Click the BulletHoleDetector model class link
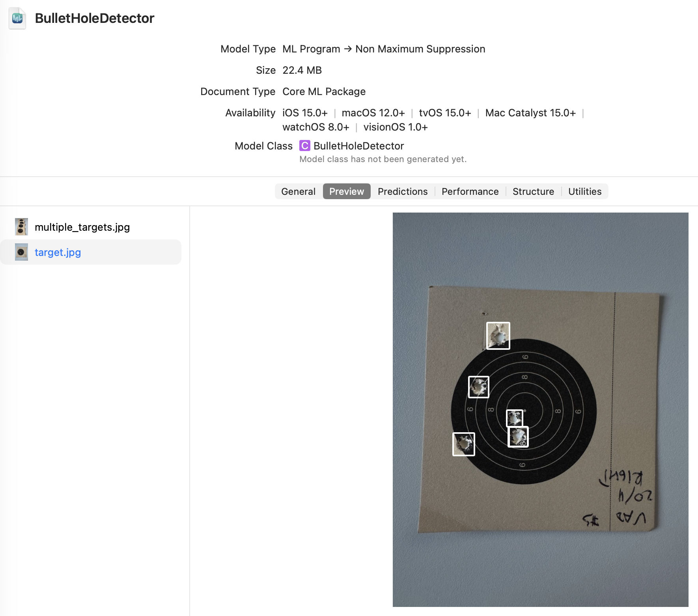The height and width of the screenshot is (616, 698). coord(358,146)
